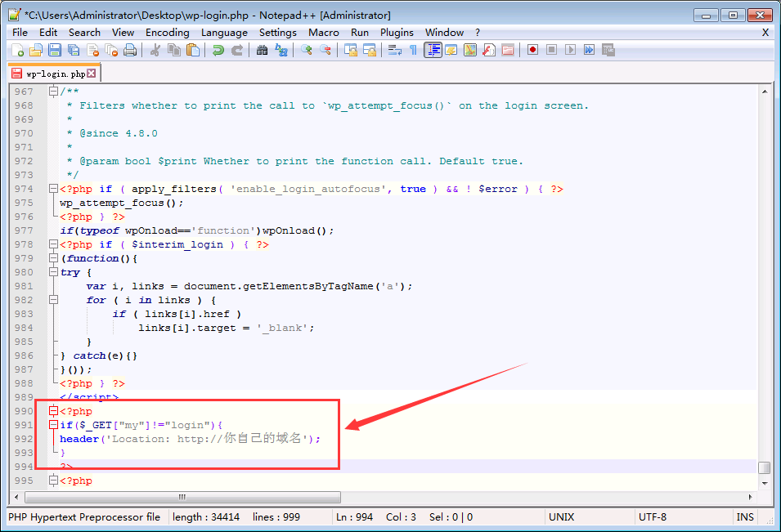Screen dimensions: 781x532
Task: Click UNIX line ending in status bar
Action: pos(561,517)
